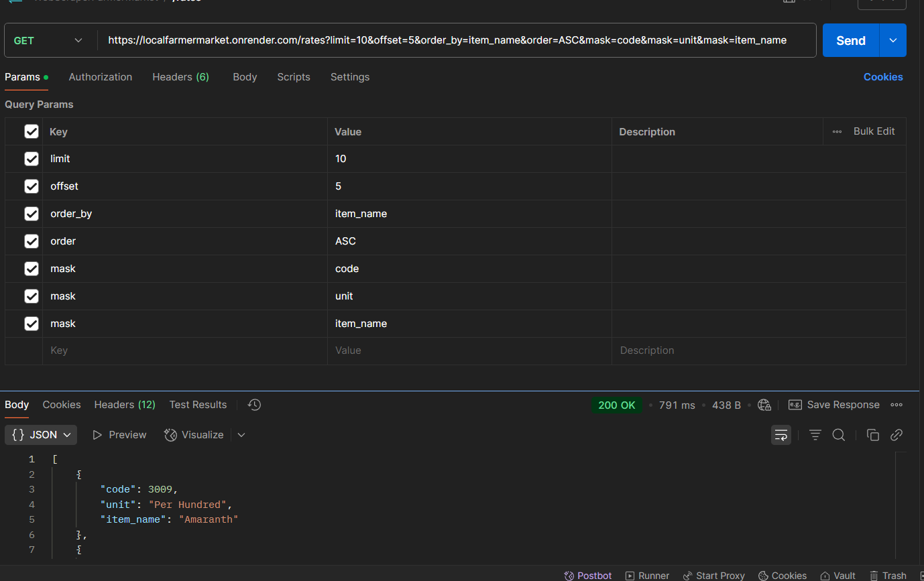Viewport: 924px width, 581px height.
Task: Click the empty Description input field
Action: point(759,350)
